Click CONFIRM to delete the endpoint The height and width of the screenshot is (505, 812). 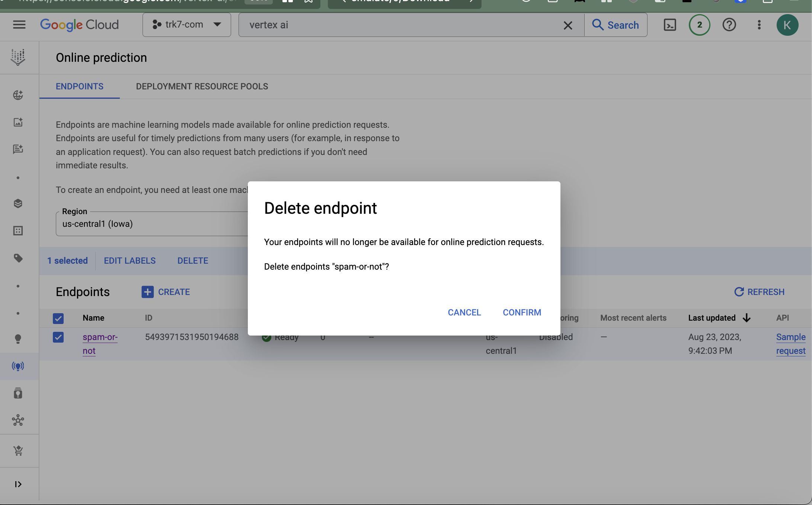pos(522,312)
